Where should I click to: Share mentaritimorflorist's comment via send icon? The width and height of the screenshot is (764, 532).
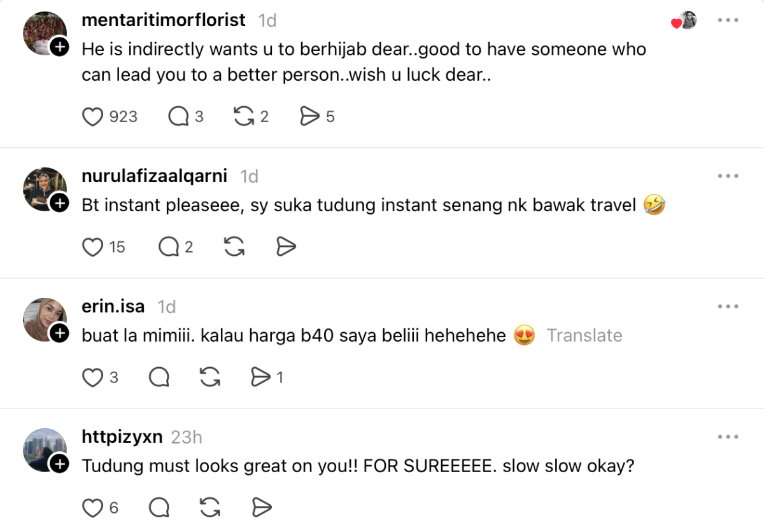tap(309, 116)
